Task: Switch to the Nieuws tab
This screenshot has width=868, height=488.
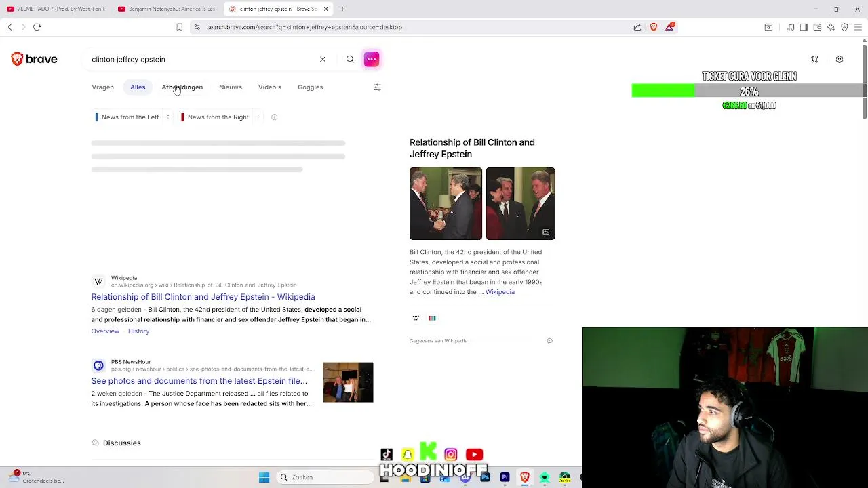Action: coord(231,87)
